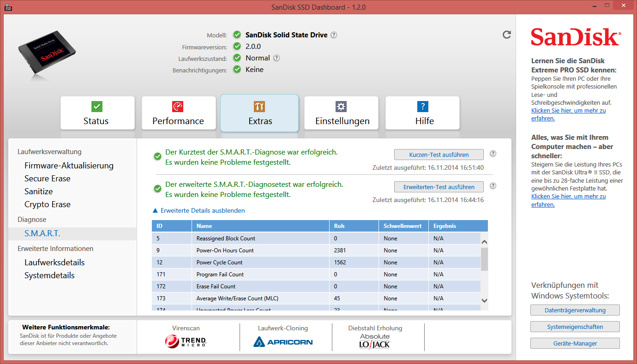Viewport: 637px width, 364px height.
Task: Open the Trend Micro Virenscan logo
Action: click(186, 341)
